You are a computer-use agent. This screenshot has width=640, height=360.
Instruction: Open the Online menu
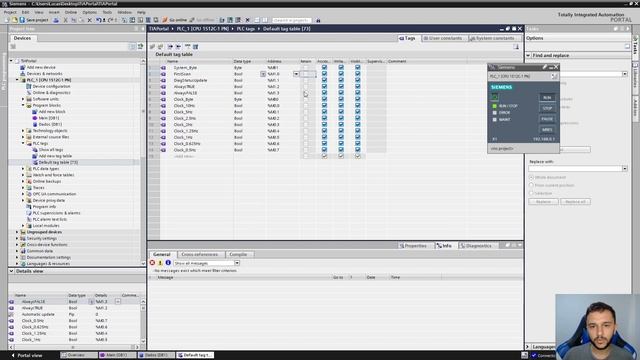pos(71,12)
